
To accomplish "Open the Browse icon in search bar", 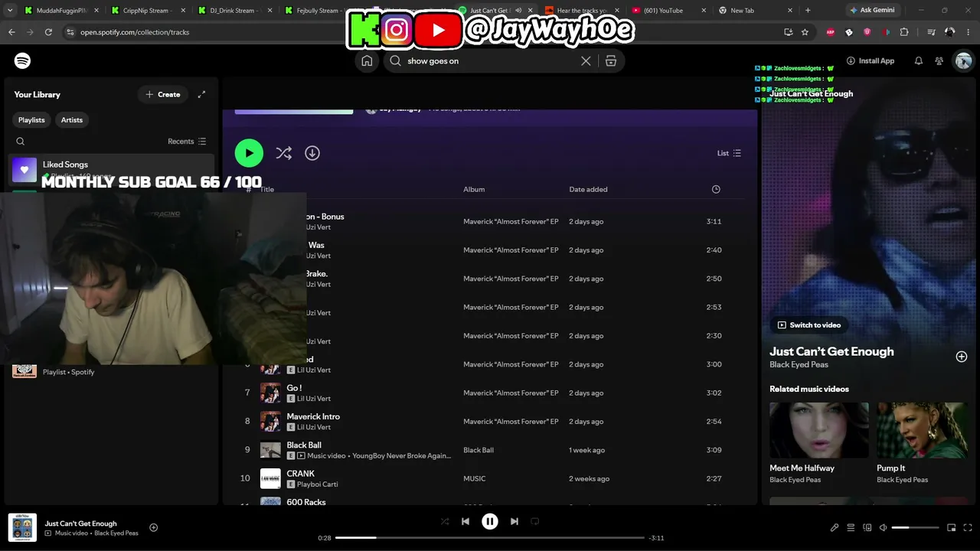I will [611, 61].
